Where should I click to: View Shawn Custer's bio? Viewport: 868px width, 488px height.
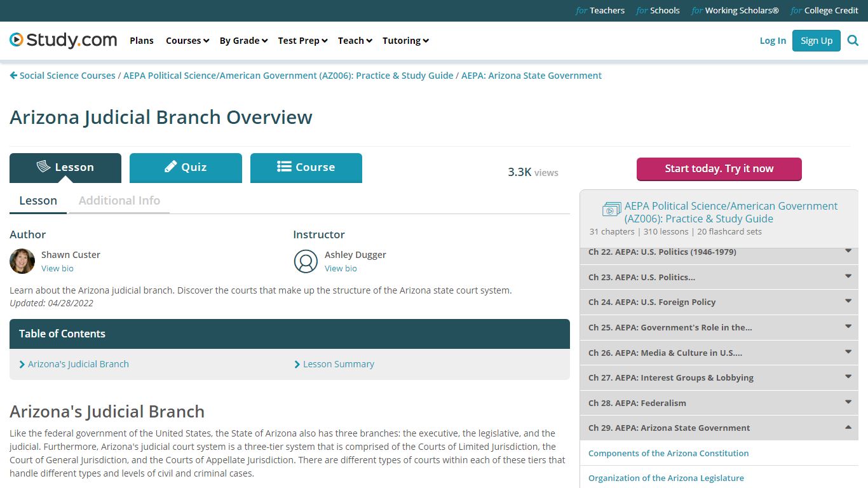(x=57, y=269)
